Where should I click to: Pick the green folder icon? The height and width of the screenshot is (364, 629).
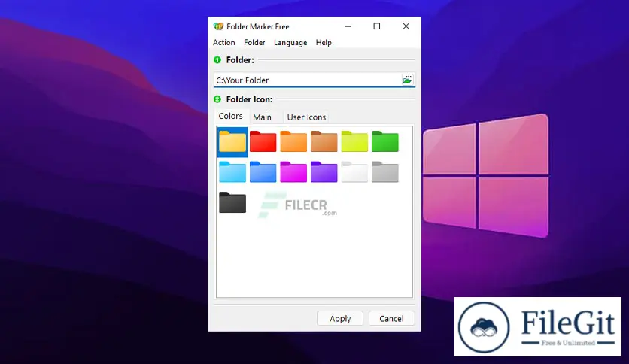[x=384, y=141]
